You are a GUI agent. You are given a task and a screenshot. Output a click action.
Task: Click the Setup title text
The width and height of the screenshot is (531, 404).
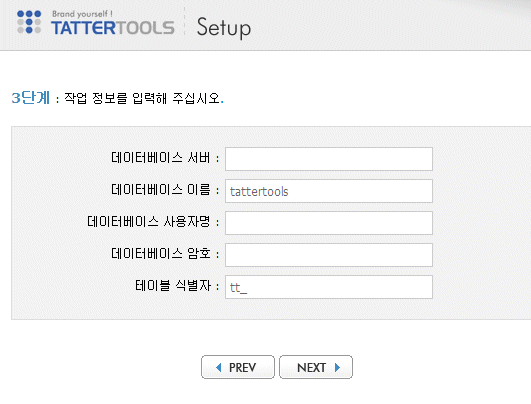pos(224,27)
